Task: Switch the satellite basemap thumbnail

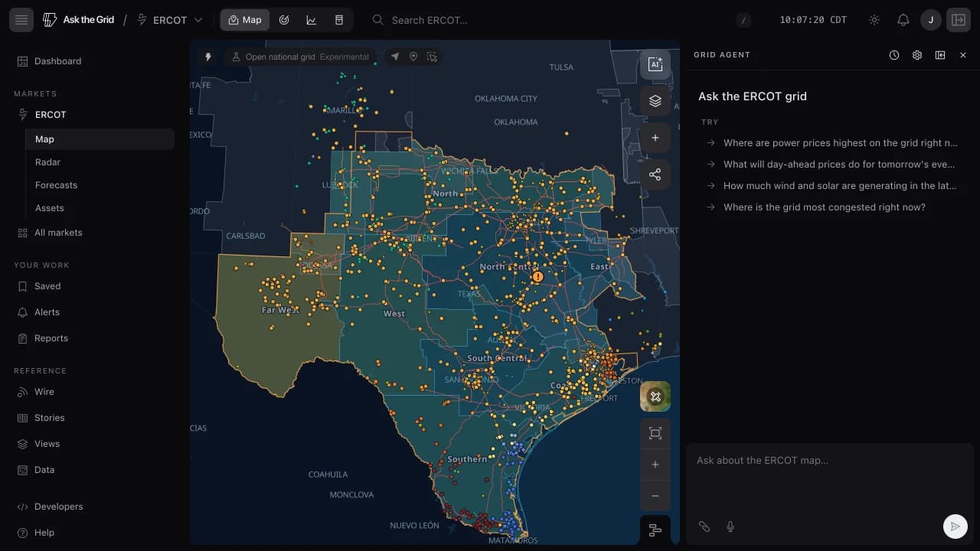Action: 655,396
